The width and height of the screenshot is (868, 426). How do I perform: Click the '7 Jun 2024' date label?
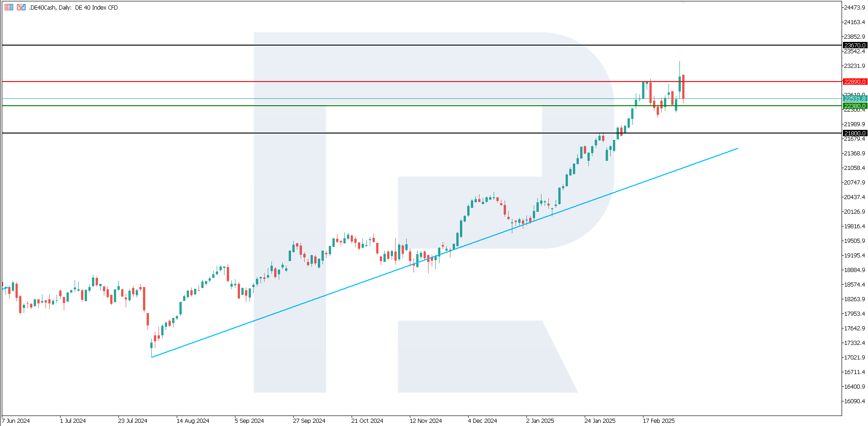click(16, 421)
